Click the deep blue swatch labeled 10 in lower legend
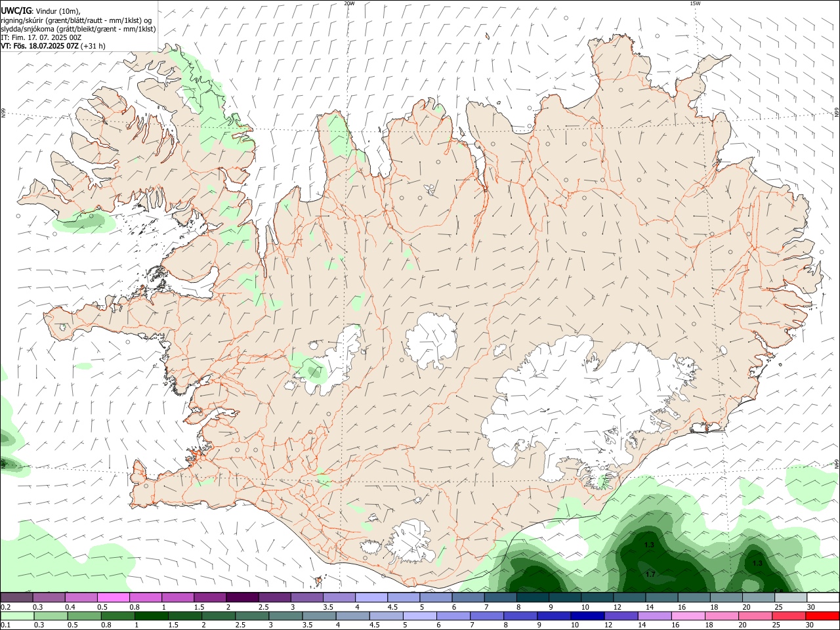The height and width of the screenshot is (630, 840). 587,616
